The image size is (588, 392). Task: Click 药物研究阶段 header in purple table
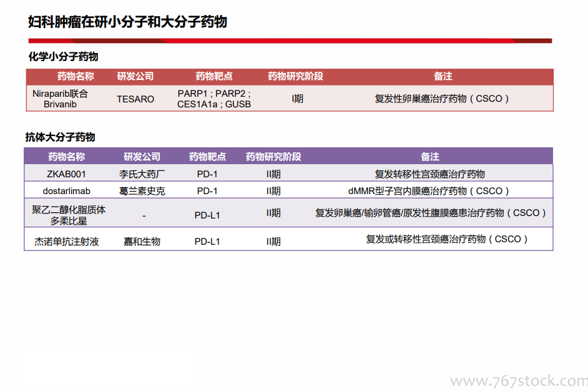pos(273,157)
